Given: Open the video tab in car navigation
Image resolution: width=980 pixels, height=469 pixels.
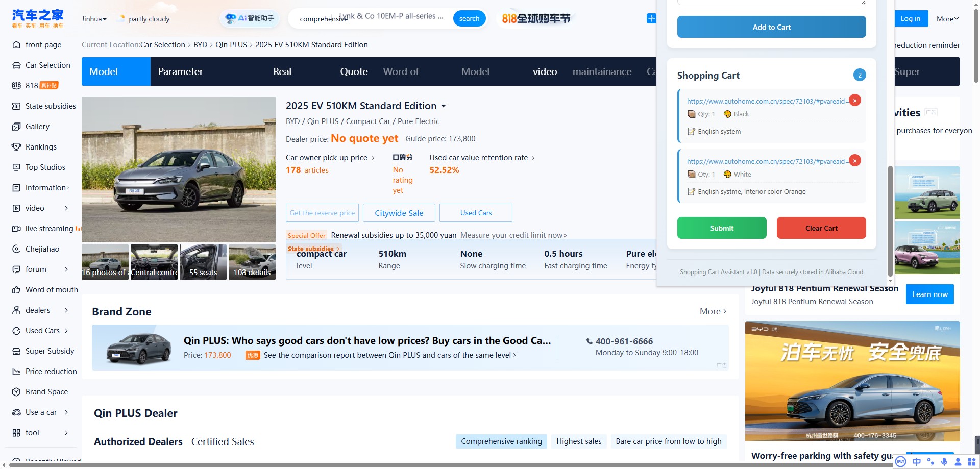Looking at the screenshot, I should [545, 71].
